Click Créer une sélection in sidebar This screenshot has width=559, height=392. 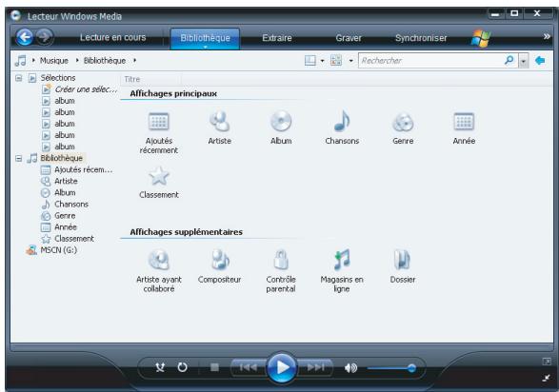[x=86, y=89]
